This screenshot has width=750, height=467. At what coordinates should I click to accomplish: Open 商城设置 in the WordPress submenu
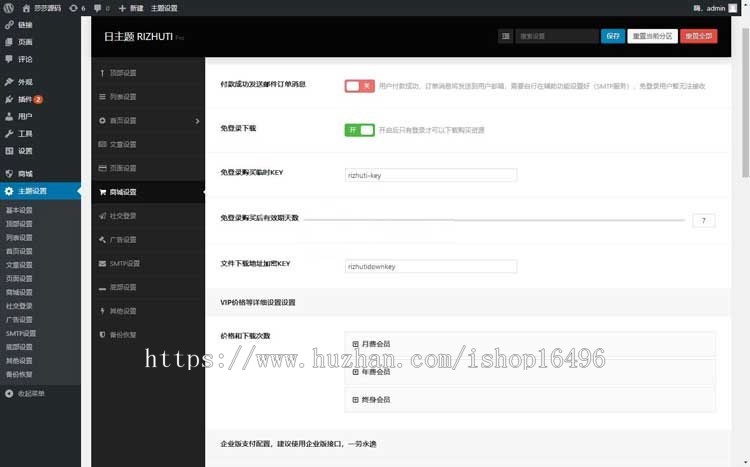19,292
